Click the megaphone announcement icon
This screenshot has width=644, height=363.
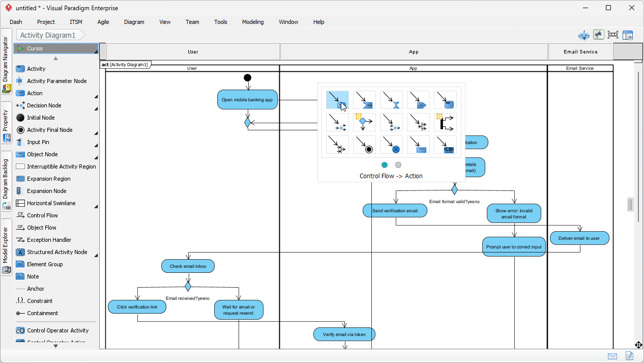pyautogui.click(x=598, y=35)
